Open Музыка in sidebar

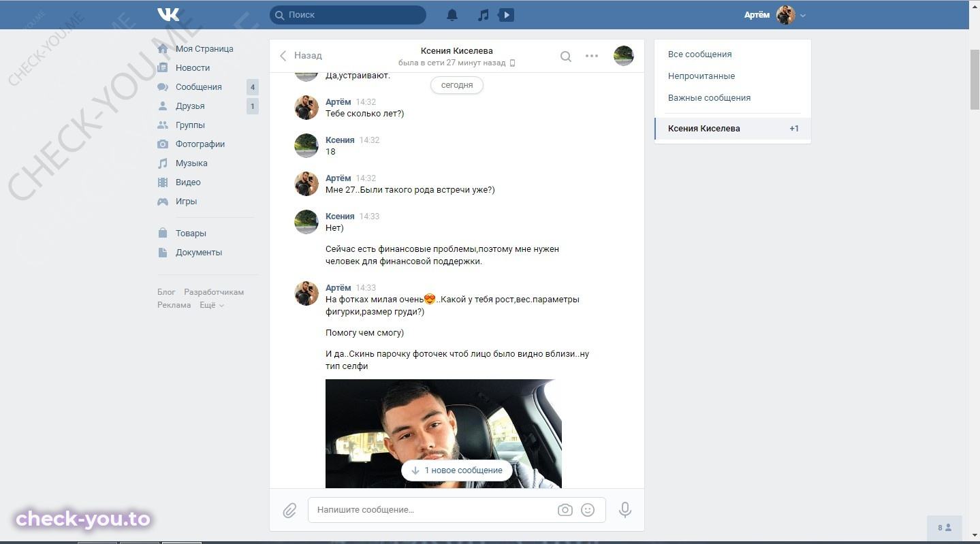pos(191,163)
